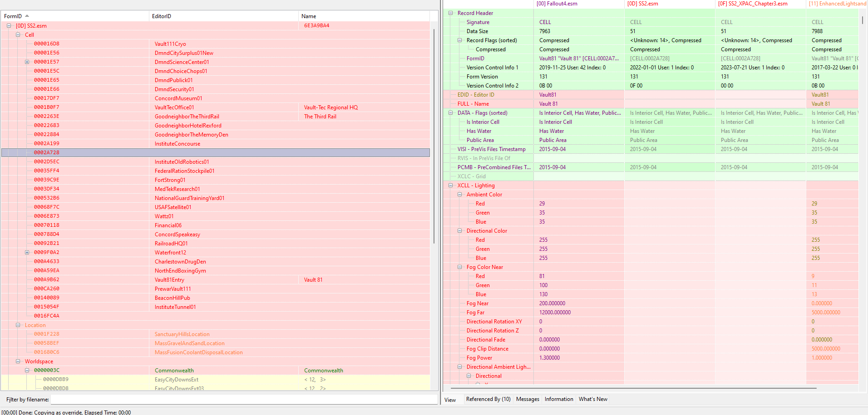Click Fallout4.esm Fog Near value 200.000000
The width and height of the screenshot is (868, 415).
[x=552, y=303]
